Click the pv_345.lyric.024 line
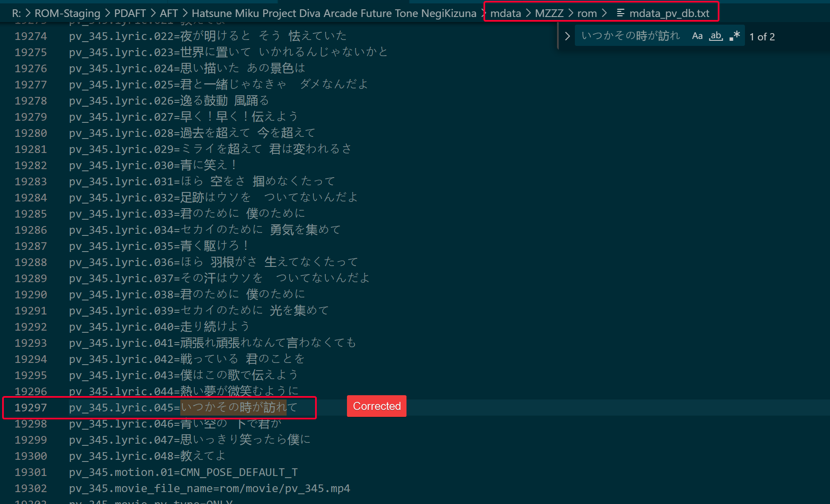The image size is (830, 504). 187,68
